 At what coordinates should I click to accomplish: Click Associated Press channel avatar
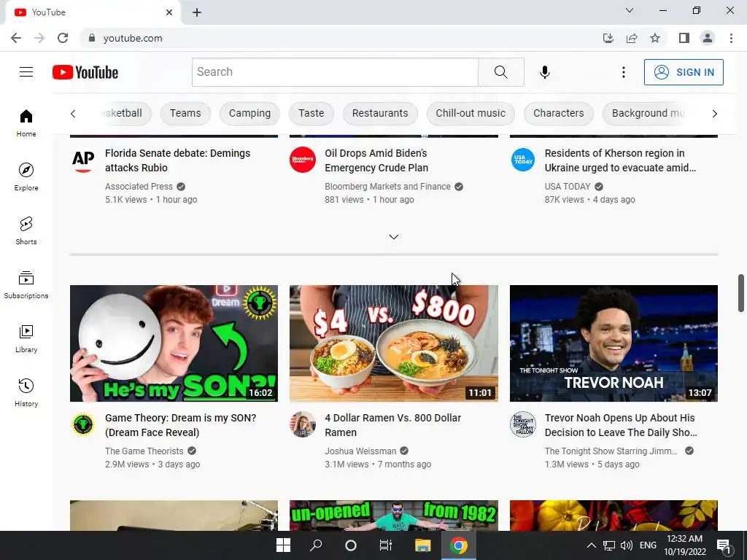pos(83,160)
